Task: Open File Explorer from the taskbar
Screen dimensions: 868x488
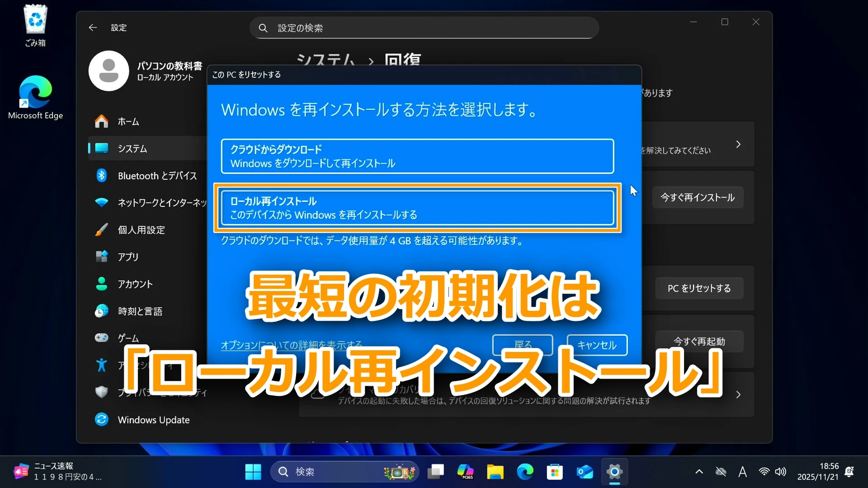Action: pos(495,472)
